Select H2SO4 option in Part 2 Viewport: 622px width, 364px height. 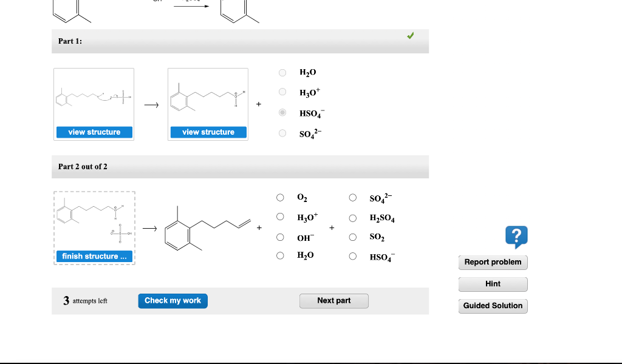tap(352, 218)
